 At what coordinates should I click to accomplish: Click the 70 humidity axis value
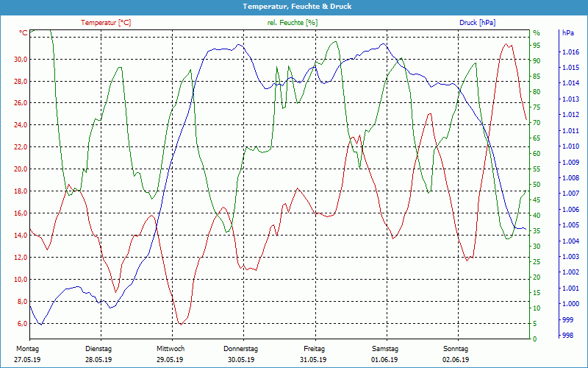click(537, 123)
